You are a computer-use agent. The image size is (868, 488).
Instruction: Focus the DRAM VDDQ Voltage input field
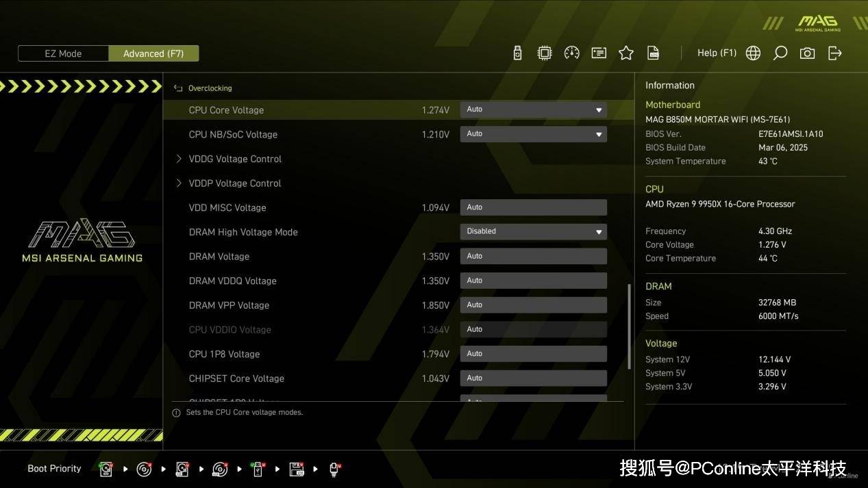click(x=533, y=281)
